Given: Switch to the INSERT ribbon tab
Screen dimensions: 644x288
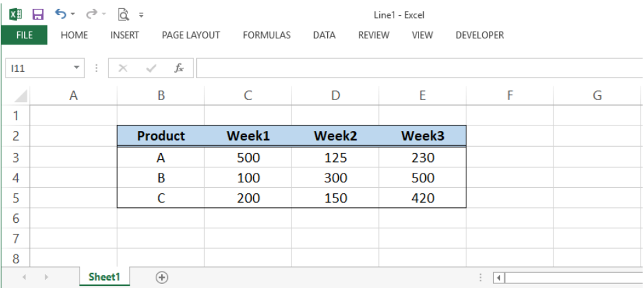Looking at the screenshot, I should pos(124,36).
